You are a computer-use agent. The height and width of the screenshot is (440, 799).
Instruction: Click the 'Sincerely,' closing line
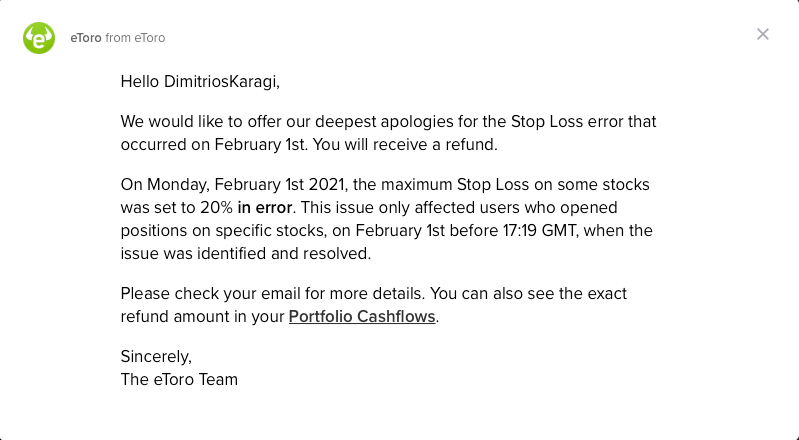click(x=156, y=356)
